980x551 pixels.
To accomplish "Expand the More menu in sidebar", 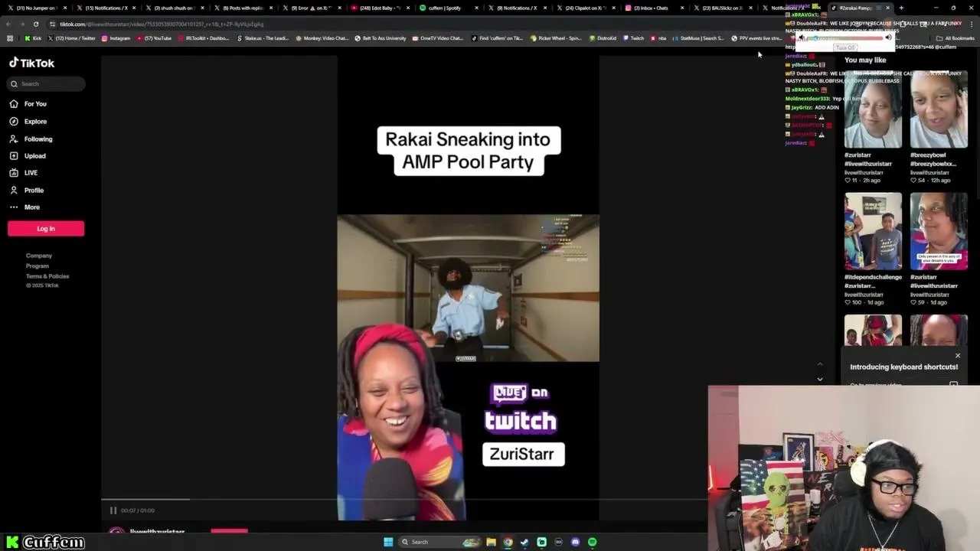I will pos(31,207).
